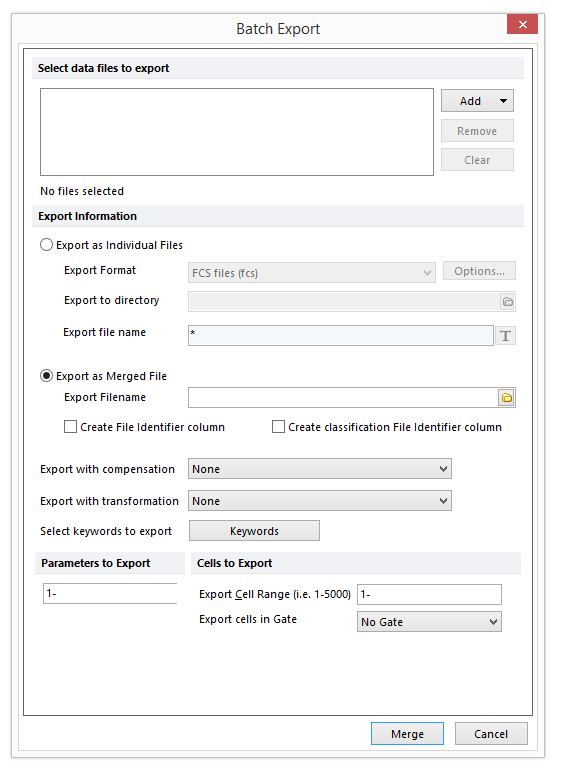The width and height of the screenshot is (561, 773).
Task: Click the Remove button
Action: pos(477,131)
